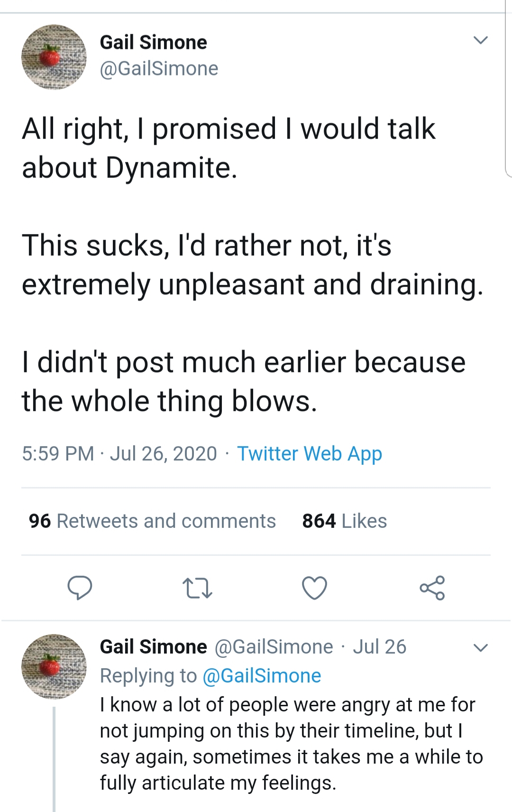Open the 5:59 PM · Jul 26, 2020 timestamp

(119, 453)
